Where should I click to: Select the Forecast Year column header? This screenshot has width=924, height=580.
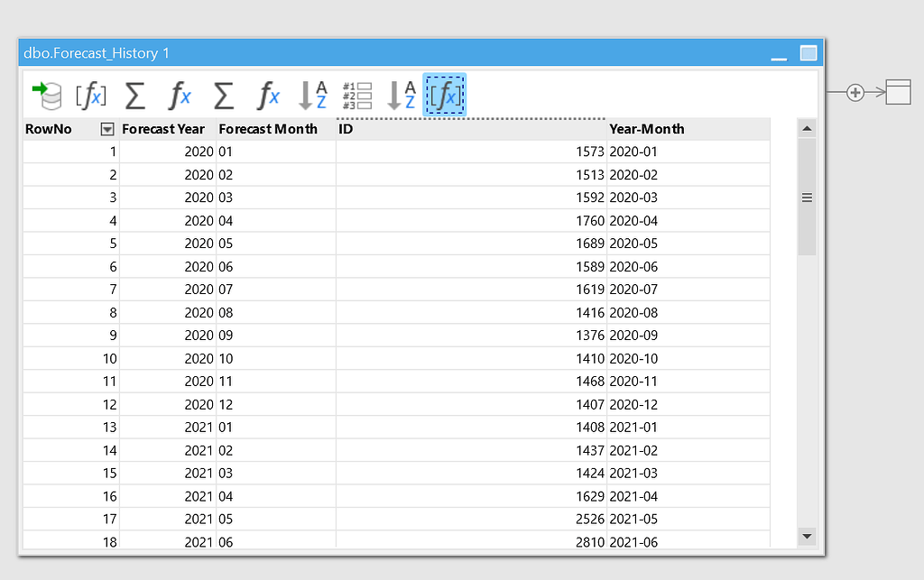[162, 129]
